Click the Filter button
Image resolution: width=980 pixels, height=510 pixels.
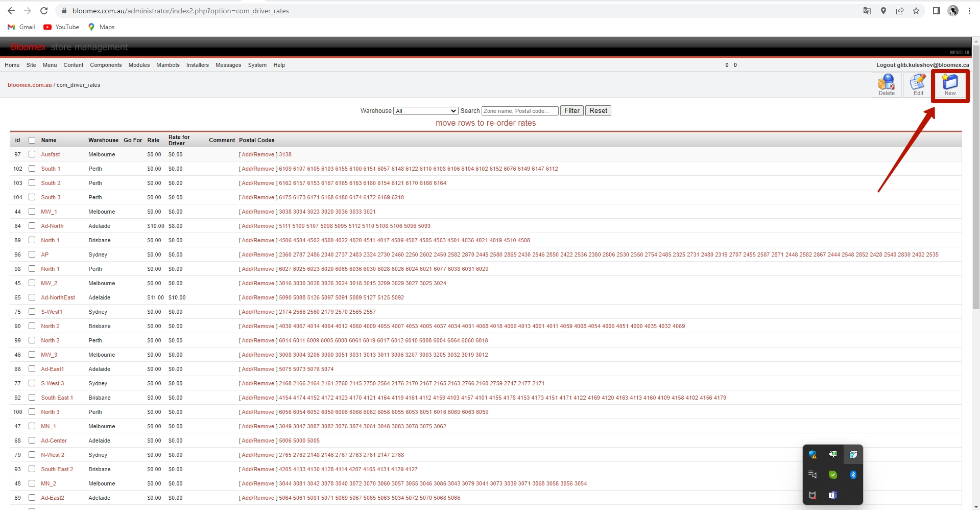(572, 111)
